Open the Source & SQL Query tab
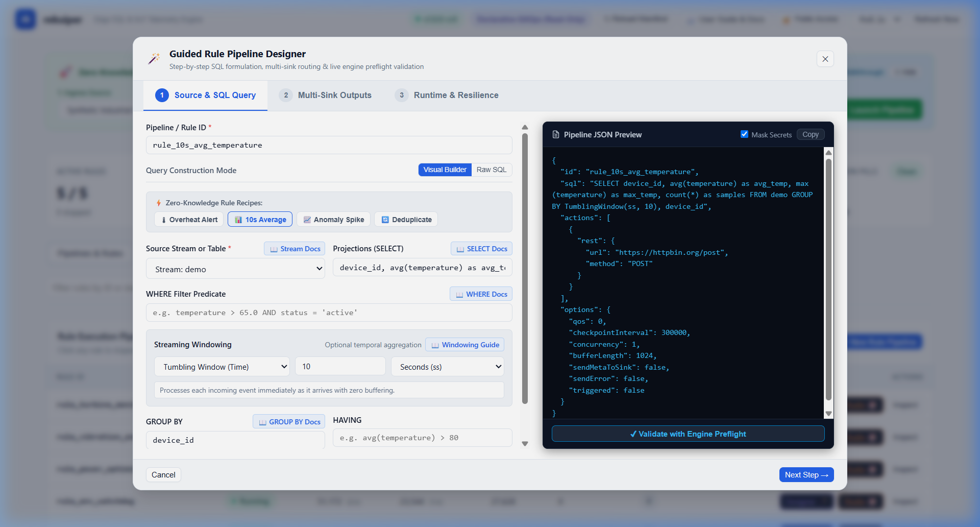 click(x=205, y=95)
